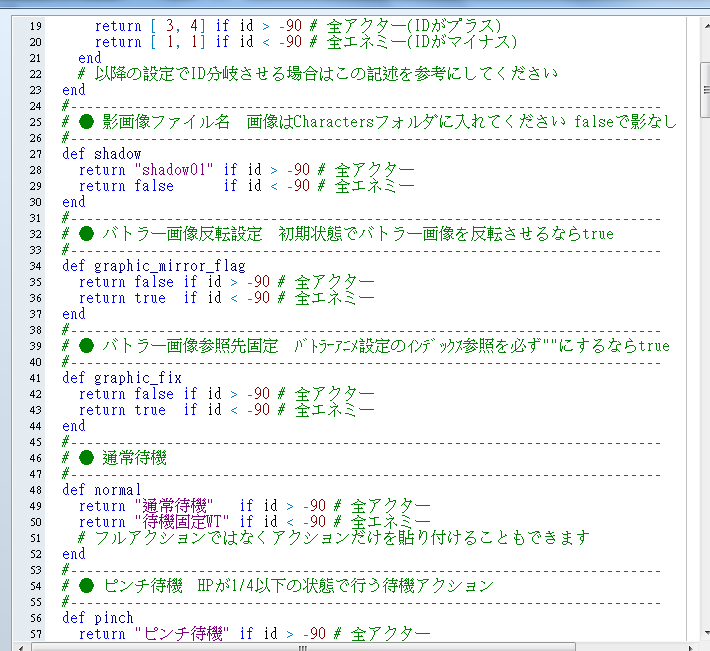Click 'def graphic_mirror_flag' on line 34
Image resolution: width=710 pixels, height=651 pixels.
point(154,266)
